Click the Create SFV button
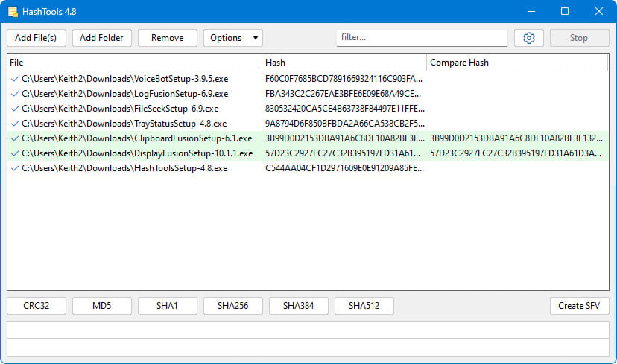 [579, 306]
